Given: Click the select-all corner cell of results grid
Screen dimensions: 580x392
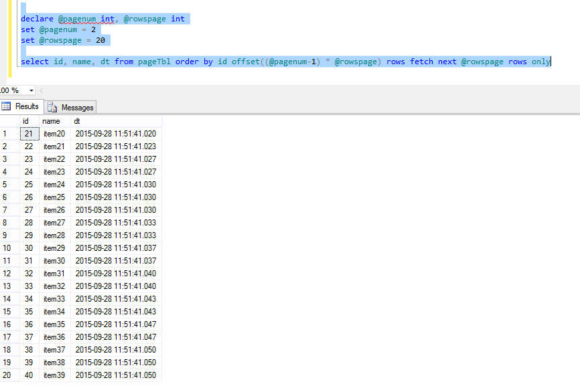Looking at the screenshot, I should click(7, 121).
